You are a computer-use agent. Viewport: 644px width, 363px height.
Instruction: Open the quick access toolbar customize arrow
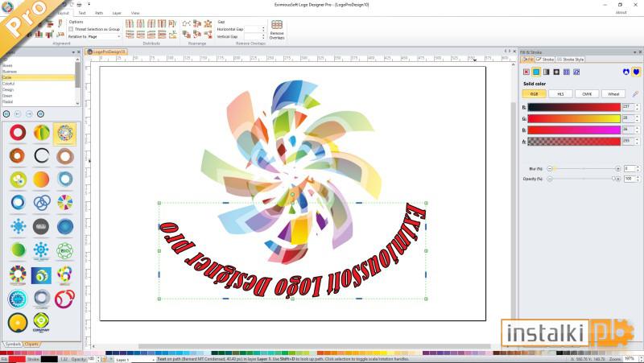pos(89,5)
